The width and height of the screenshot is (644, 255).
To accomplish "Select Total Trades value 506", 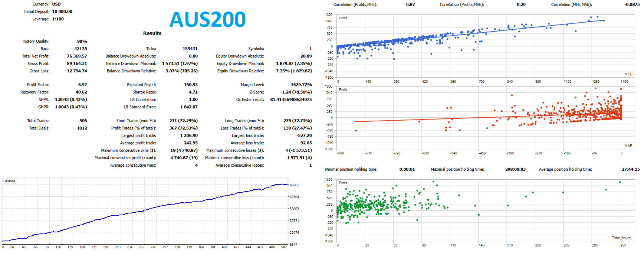I will coord(83,121).
